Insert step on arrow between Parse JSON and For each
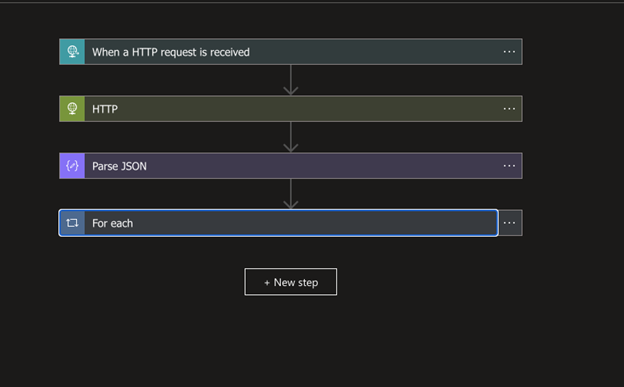The image size is (624, 387). pos(291,194)
